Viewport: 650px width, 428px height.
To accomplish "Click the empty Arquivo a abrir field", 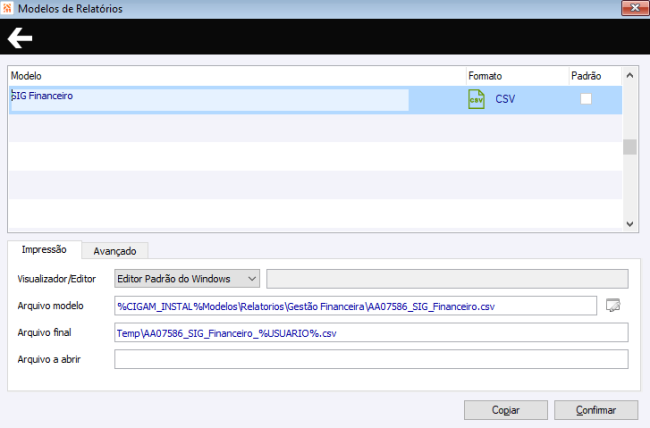I will click(371, 359).
